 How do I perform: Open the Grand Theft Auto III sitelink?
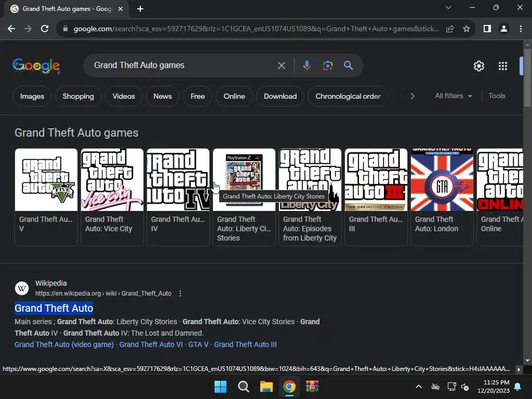coord(245,344)
